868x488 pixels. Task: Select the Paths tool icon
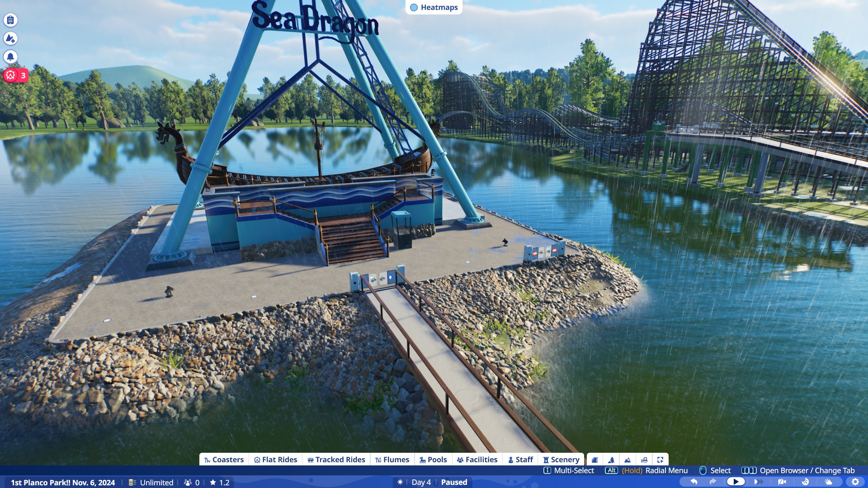click(x=595, y=460)
